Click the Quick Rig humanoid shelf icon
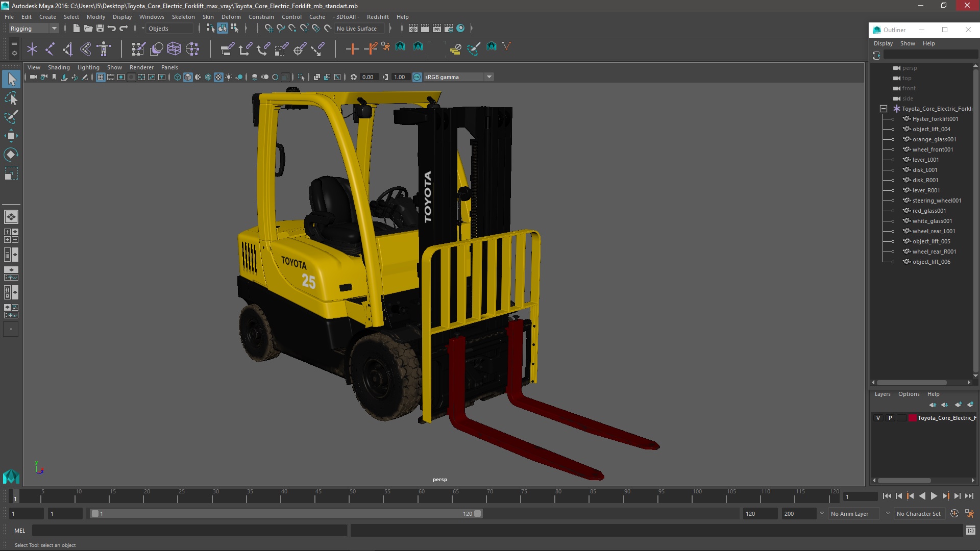Viewport: 980px width, 551px height. [x=104, y=49]
